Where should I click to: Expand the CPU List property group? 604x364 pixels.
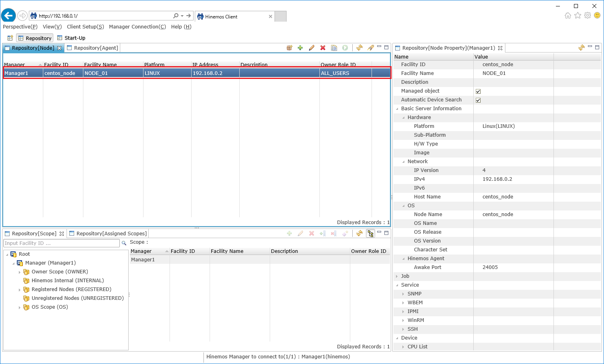click(x=404, y=347)
